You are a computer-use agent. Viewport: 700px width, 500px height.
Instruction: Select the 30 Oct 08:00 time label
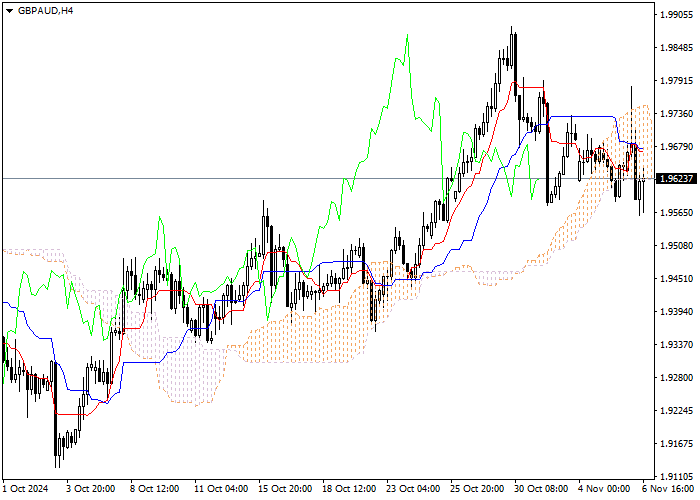click(x=541, y=488)
